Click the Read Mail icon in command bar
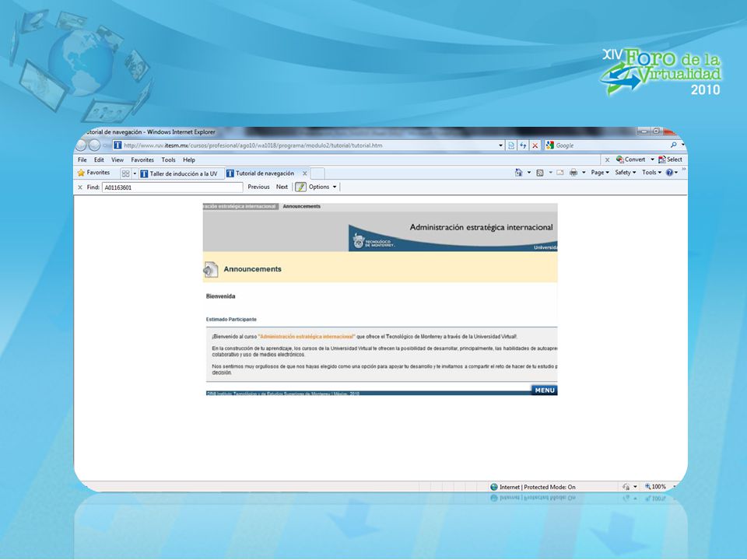 pos(559,173)
